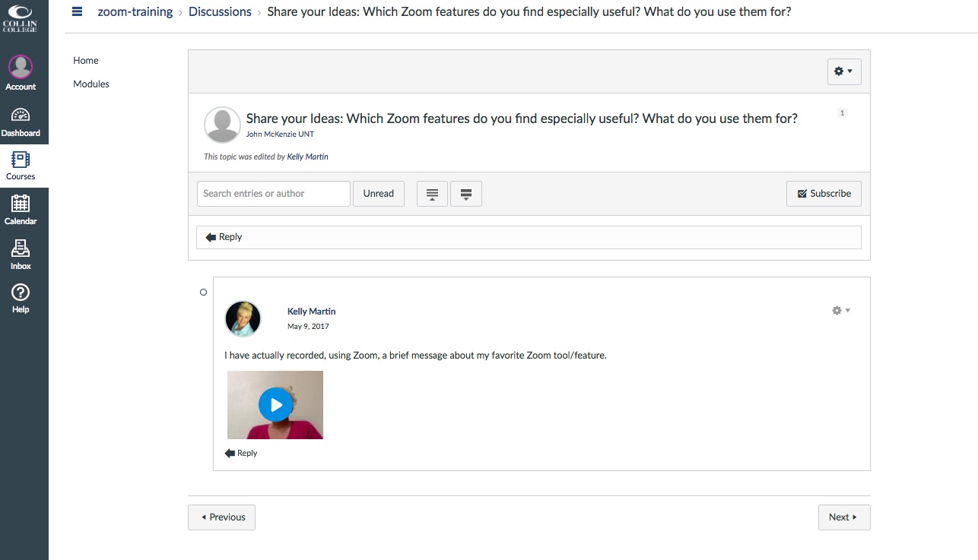This screenshot has width=978, height=560.
Task: Toggle read state dot beside Kelly Martin's post
Action: [x=203, y=293]
